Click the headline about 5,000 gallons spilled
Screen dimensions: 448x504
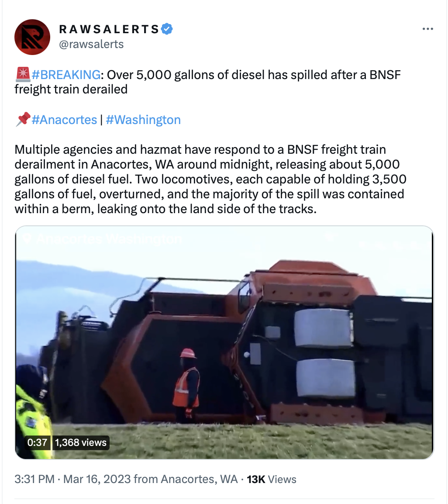tap(207, 82)
